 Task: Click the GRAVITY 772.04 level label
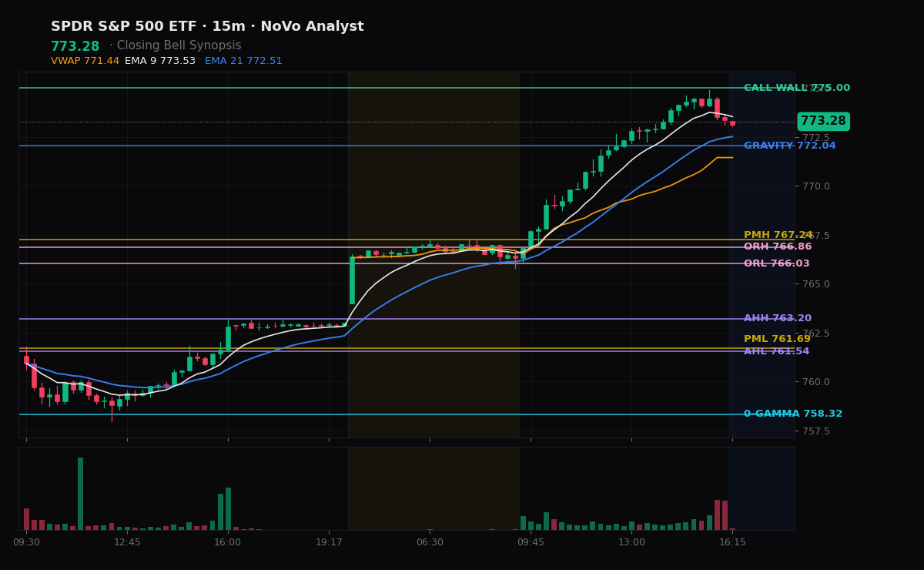[789, 146]
